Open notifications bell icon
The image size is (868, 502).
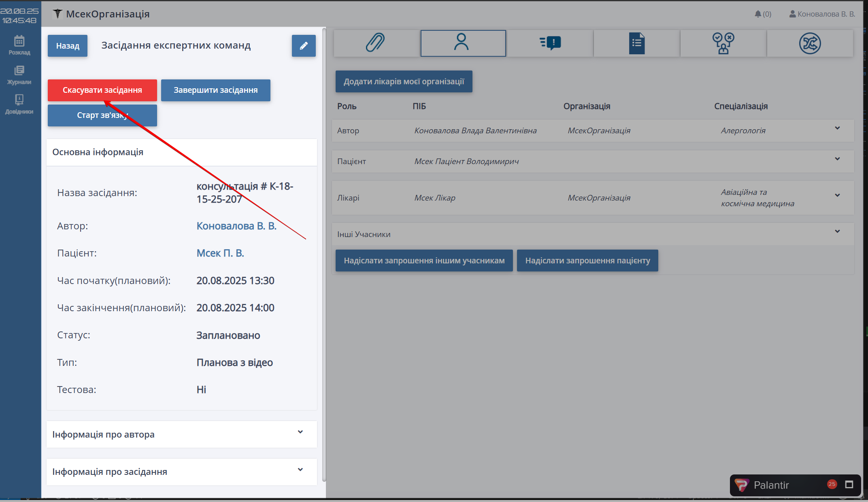758,14
